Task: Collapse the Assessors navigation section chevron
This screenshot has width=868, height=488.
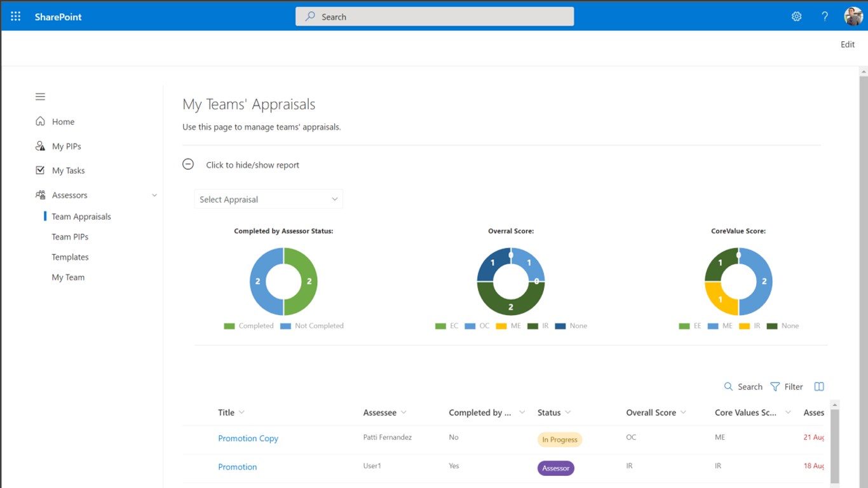Action: (154, 195)
